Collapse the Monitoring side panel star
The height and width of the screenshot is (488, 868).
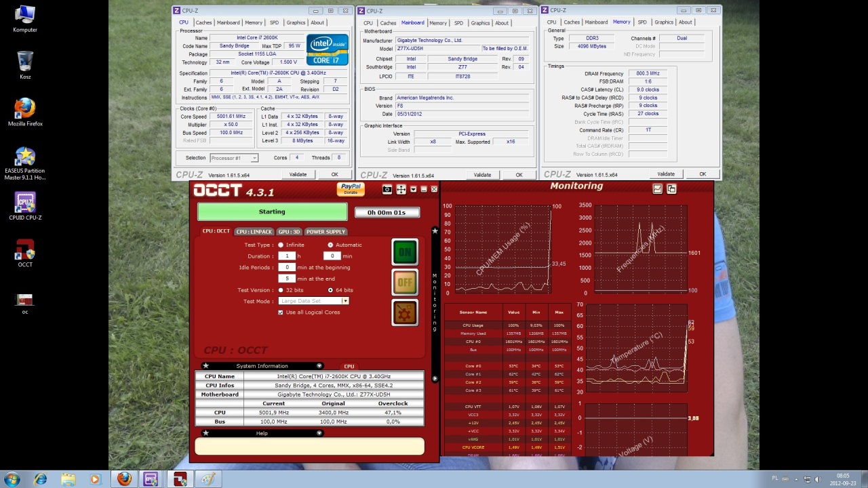pyautogui.click(x=435, y=231)
